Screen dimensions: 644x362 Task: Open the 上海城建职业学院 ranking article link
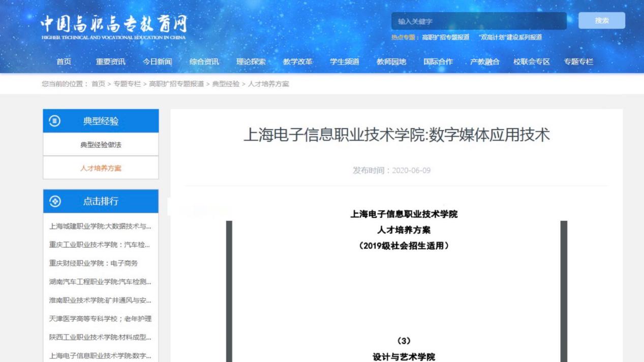tap(100, 226)
